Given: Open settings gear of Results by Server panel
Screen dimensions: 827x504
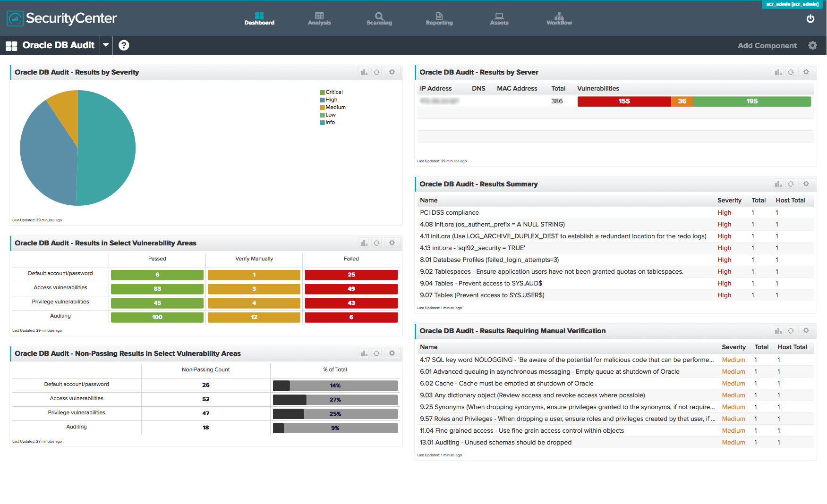Looking at the screenshot, I should click(x=806, y=72).
